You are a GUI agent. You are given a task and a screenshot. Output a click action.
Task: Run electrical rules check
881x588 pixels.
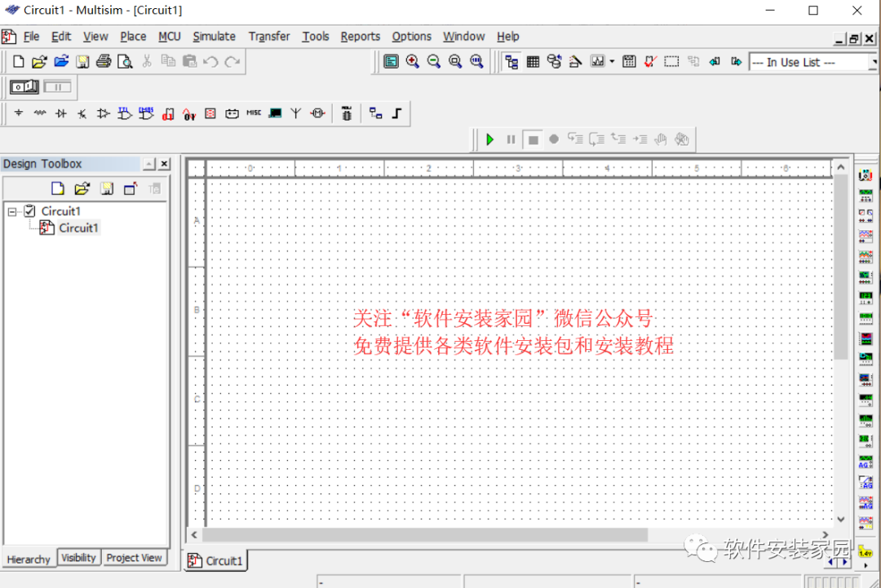click(x=650, y=62)
